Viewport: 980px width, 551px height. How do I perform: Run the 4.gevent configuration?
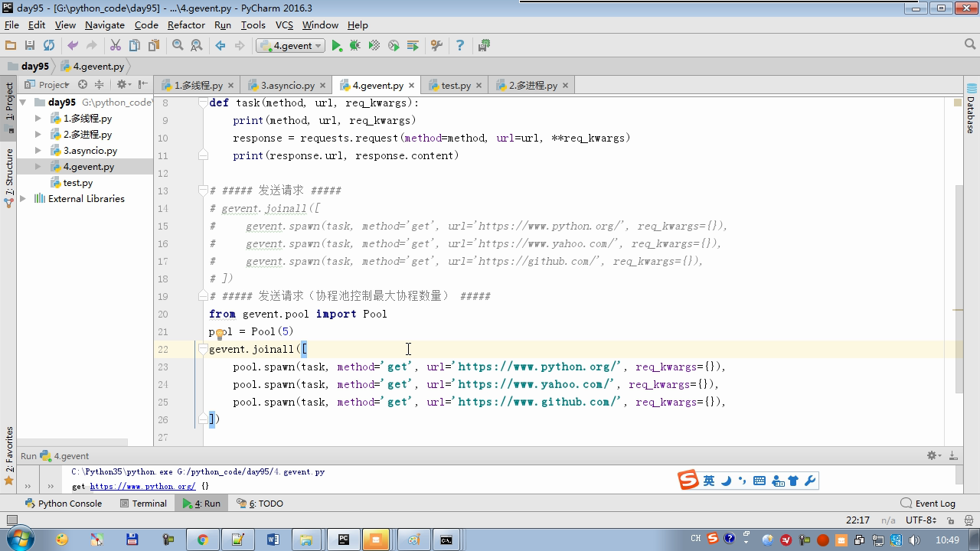[x=337, y=46]
